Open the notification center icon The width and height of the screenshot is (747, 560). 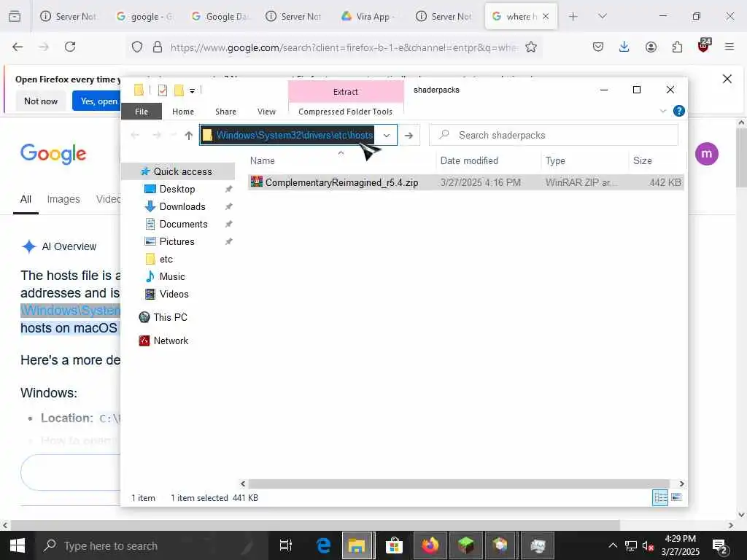point(719,545)
